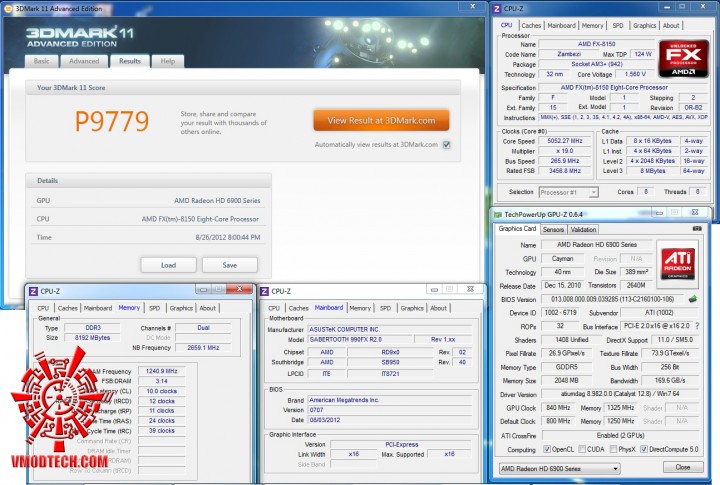Click the P9779 score text
The width and height of the screenshot is (720, 485).
click(x=112, y=122)
